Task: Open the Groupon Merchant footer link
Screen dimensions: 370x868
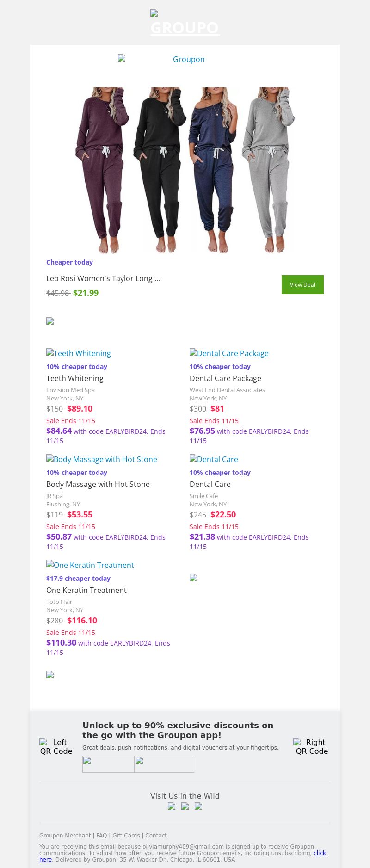Action: [x=65, y=836]
